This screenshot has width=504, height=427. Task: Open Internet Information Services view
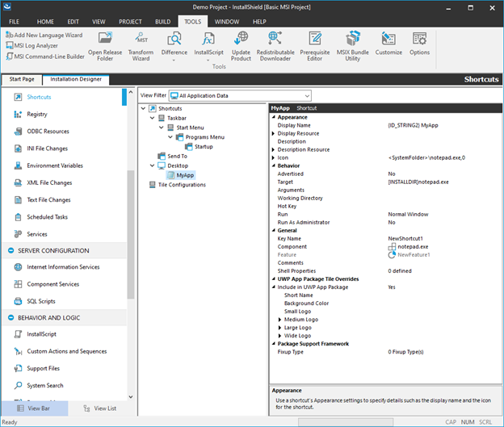pyautogui.click(x=63, y=267)
